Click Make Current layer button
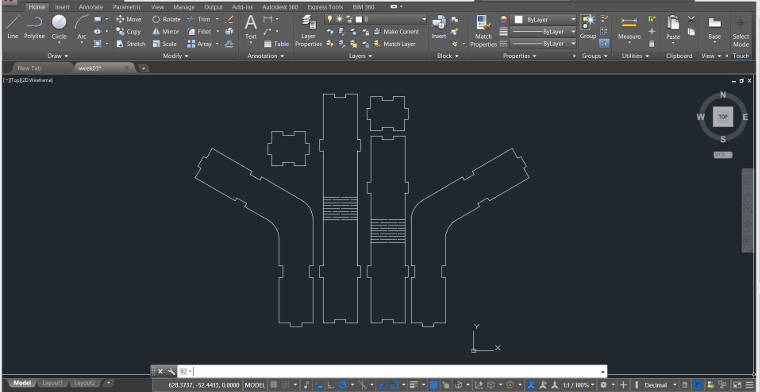Image resolution: width=760 pixels, height=392 pixels. click(x=396, y=31)
